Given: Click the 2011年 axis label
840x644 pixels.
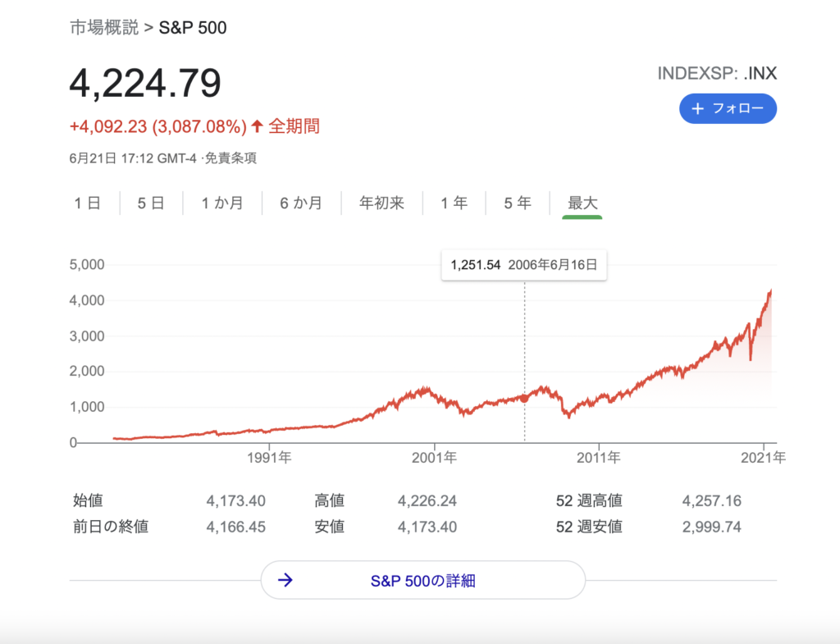Looking at the screenshot, I should coord(598,458).
